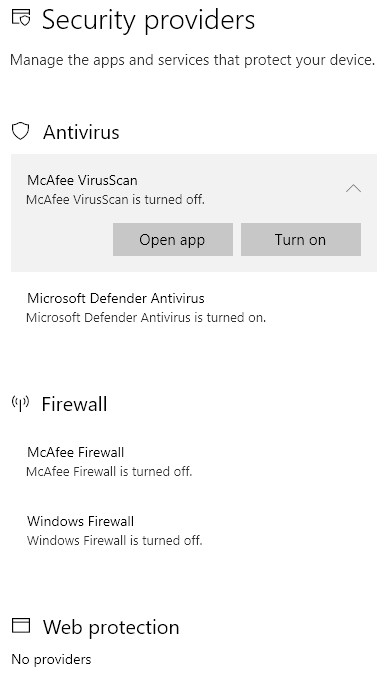This screenshot has width=388, height=684.
Task: Turn on McAfee VirusScan
Action: click(301, 239)
